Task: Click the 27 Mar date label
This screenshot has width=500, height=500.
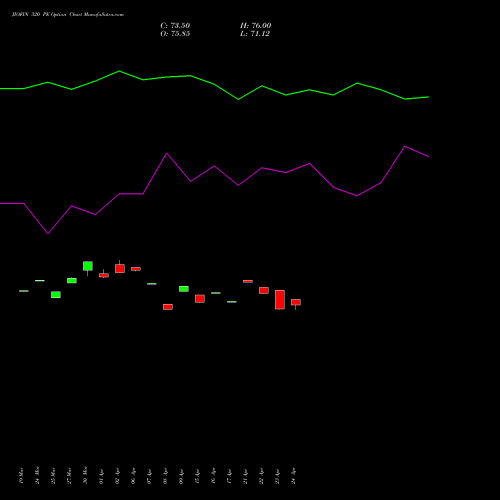Action: [x=69, y=476]
